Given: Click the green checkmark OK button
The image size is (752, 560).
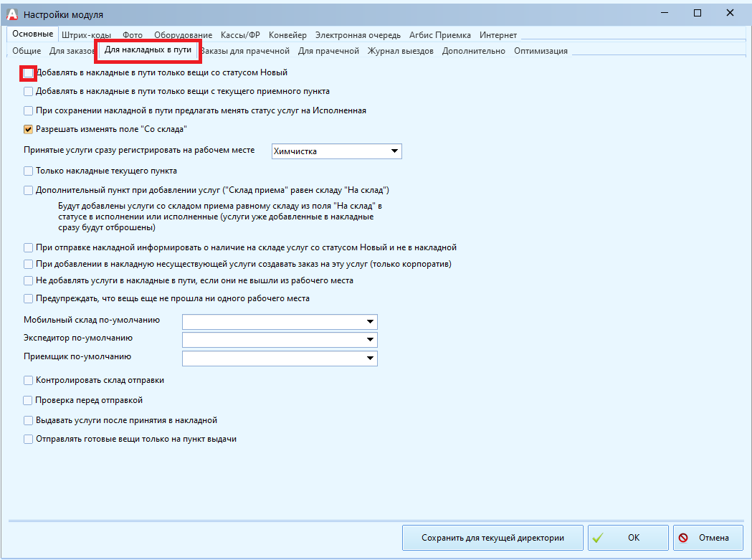Looking at the screenshot, I should pyautogui.click(x=627, y=538).
